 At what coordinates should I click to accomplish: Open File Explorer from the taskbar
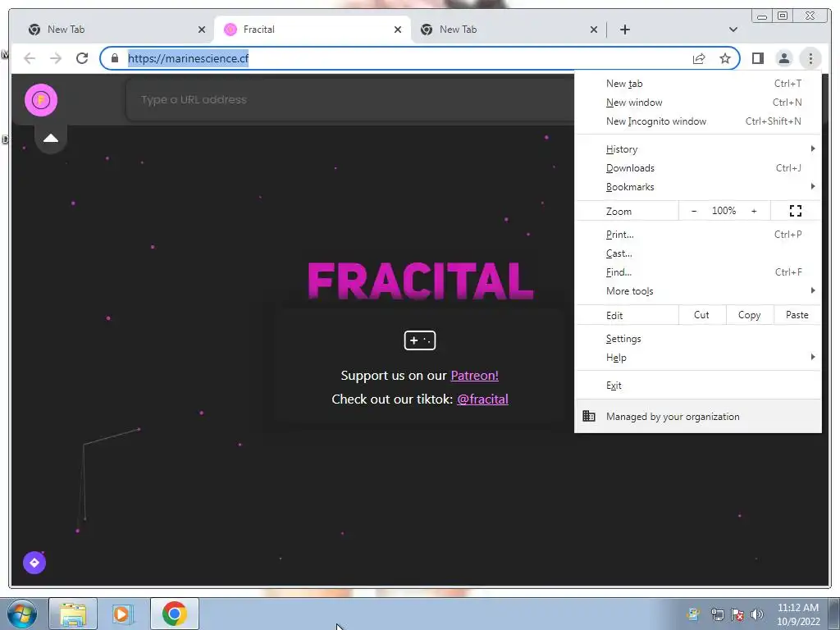coord(73,614)
